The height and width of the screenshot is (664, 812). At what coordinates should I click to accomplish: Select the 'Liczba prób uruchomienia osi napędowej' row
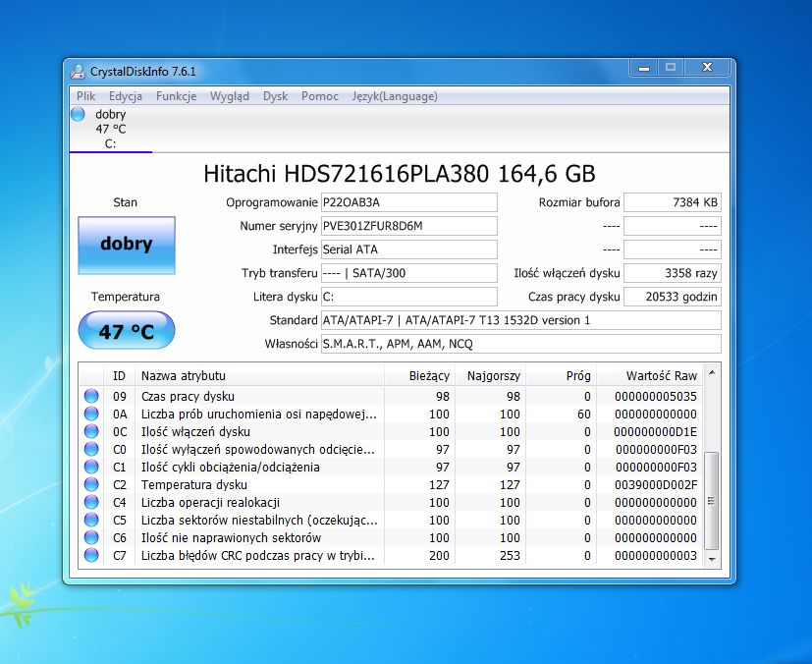(259, 414)
